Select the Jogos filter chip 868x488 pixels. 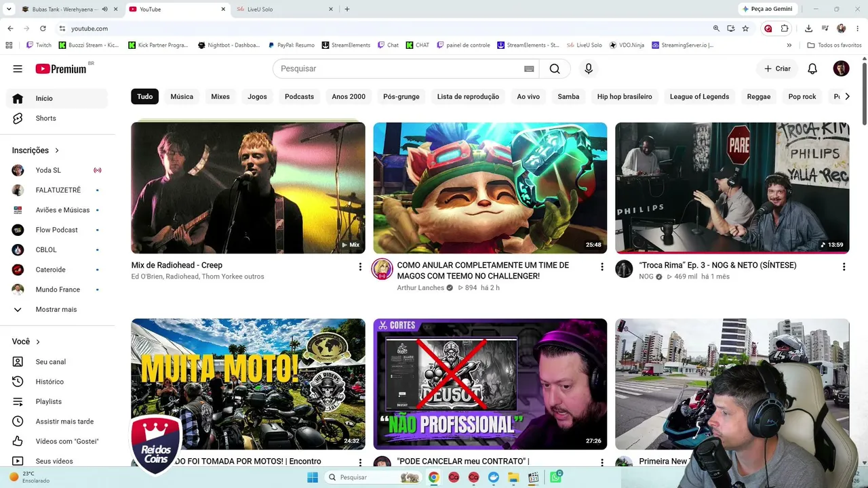coord(257,97)
